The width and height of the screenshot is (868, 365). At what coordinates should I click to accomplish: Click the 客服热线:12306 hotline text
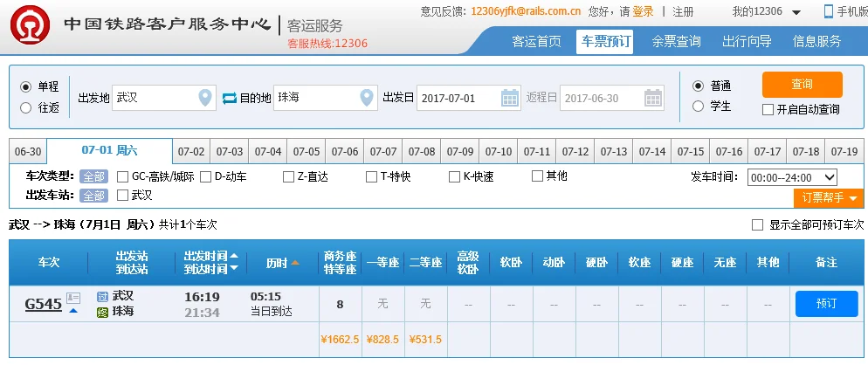tap(327, 44)
